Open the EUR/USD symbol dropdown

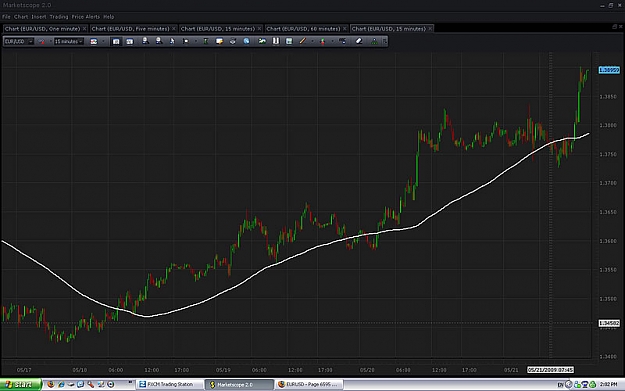pyautogui.click(x=18, y=41)
